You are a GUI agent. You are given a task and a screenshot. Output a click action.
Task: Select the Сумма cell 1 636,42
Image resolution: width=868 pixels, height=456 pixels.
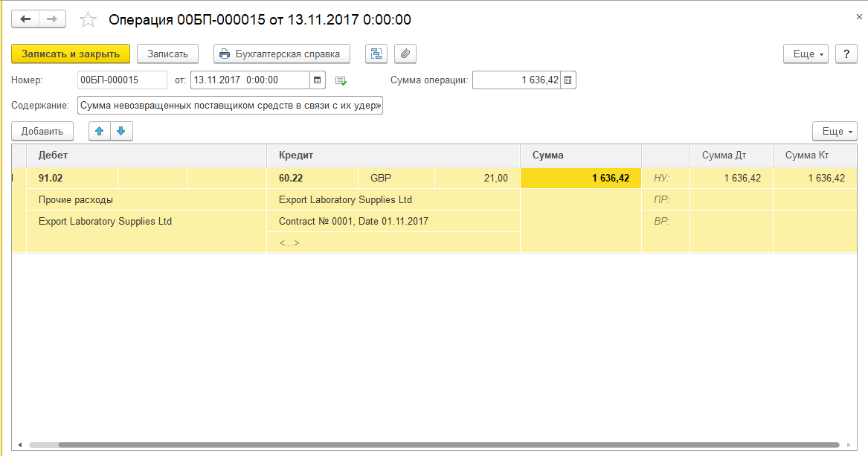[580, 178]
